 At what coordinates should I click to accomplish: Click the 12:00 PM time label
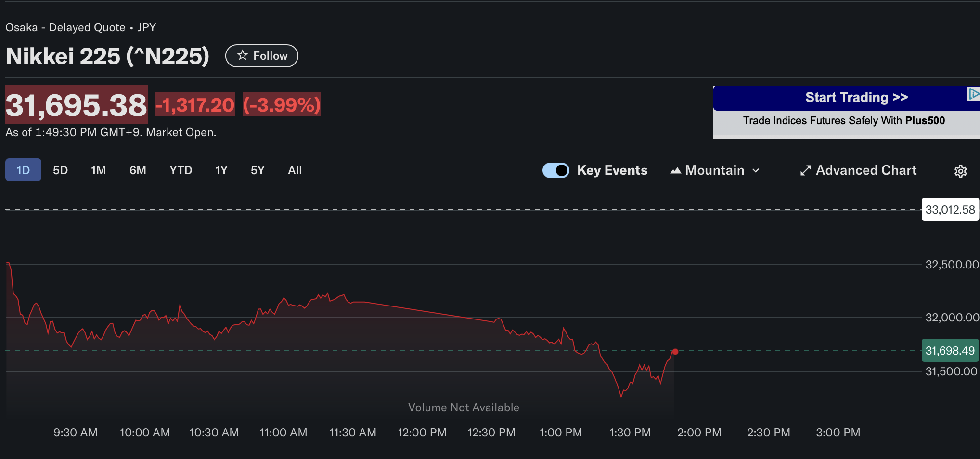422,433
